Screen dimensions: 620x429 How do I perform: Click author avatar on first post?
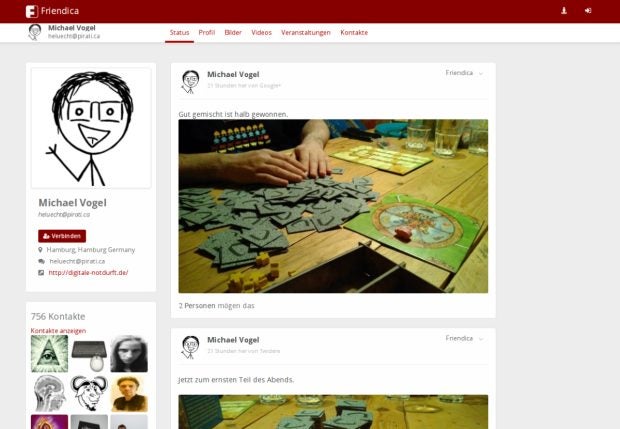[190, 81]
